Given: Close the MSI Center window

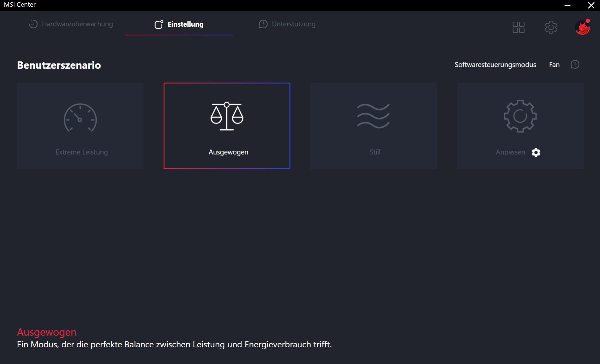Looking at the screenshot, I should coord(591,5).
